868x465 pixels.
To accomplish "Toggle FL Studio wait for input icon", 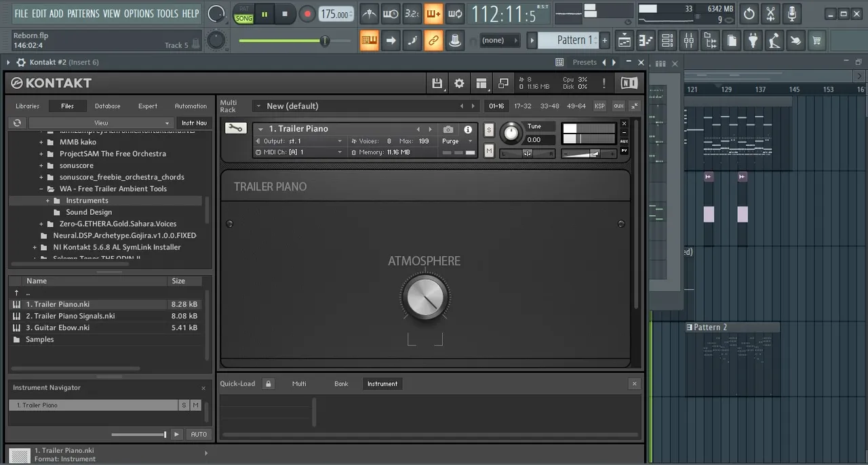I will point(391,14).
